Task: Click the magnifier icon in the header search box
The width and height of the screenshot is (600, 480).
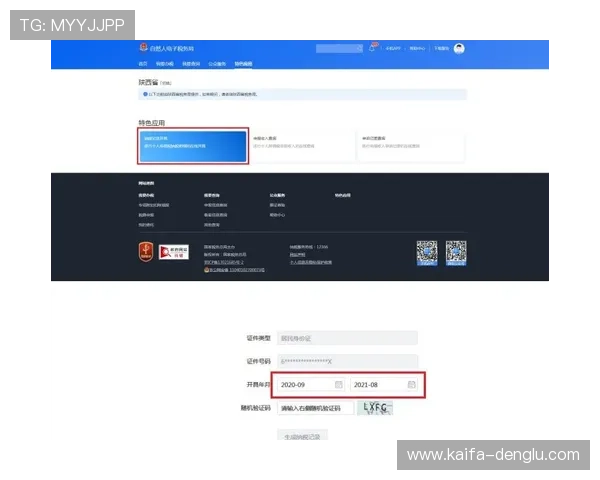Action: click(359, 48)
